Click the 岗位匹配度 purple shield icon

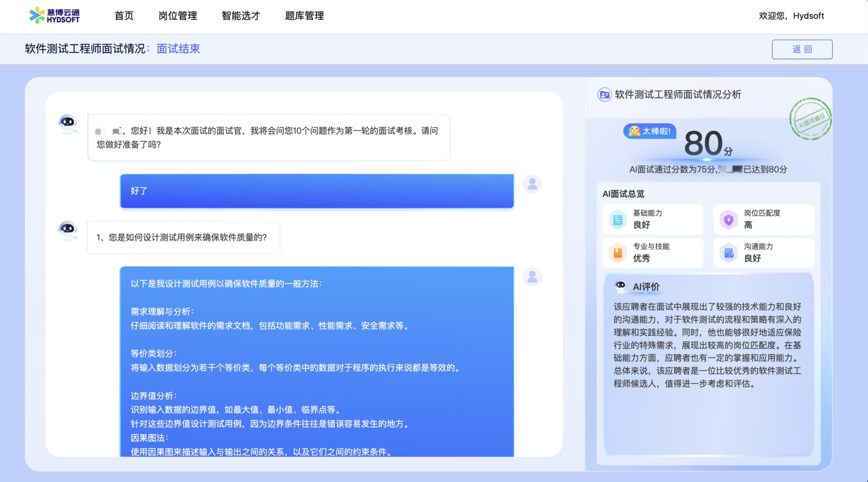pos(728,219)
